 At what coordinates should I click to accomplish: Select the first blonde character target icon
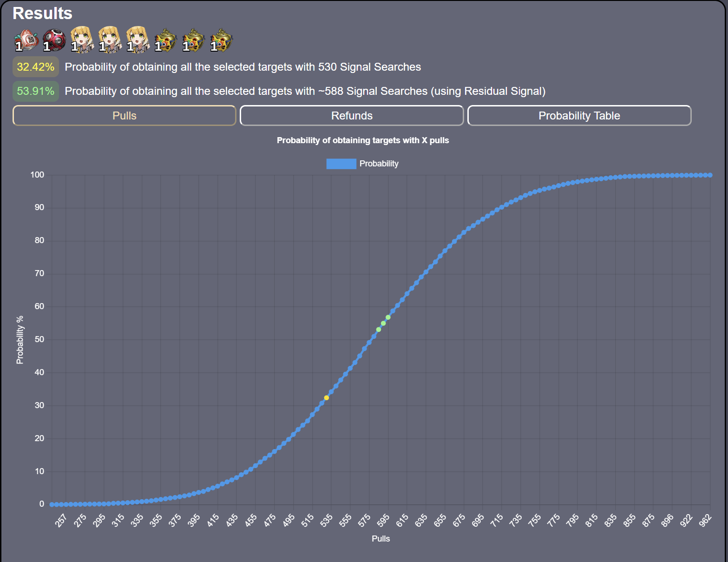82,40
